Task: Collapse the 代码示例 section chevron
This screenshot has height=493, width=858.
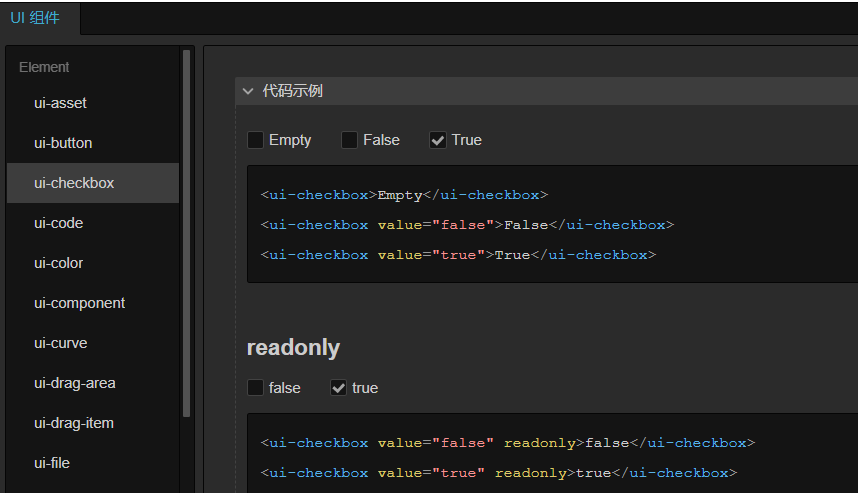Action: coord(248,91)
